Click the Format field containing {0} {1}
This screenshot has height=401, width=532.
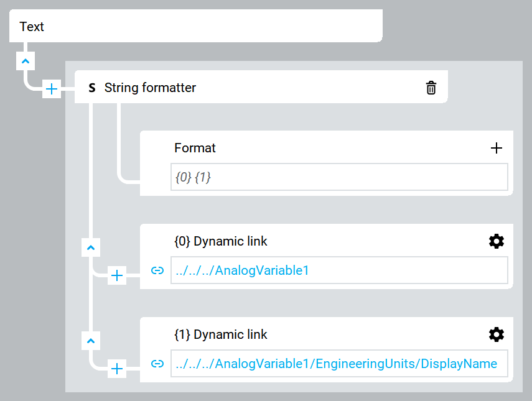tap(339, 177)
